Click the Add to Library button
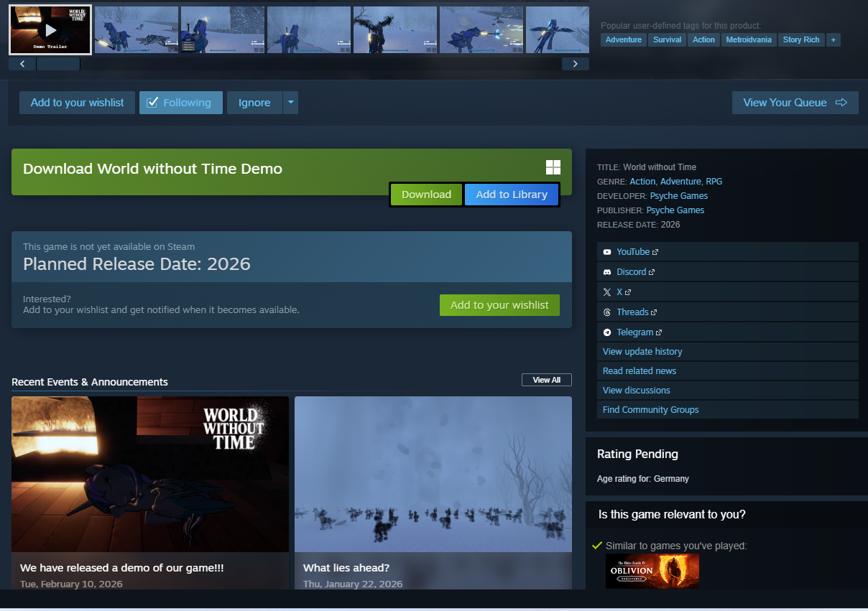Screen dimensions: 868x611 [x=512, y=195]
